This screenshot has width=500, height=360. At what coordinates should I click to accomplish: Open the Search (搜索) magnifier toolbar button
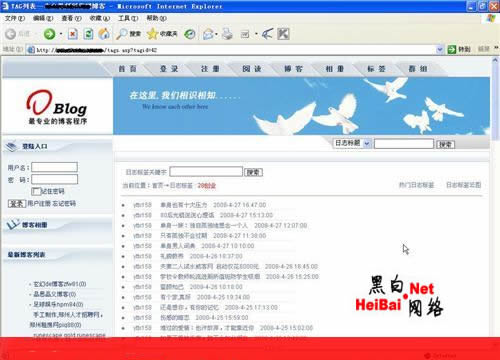click(128, 34)
